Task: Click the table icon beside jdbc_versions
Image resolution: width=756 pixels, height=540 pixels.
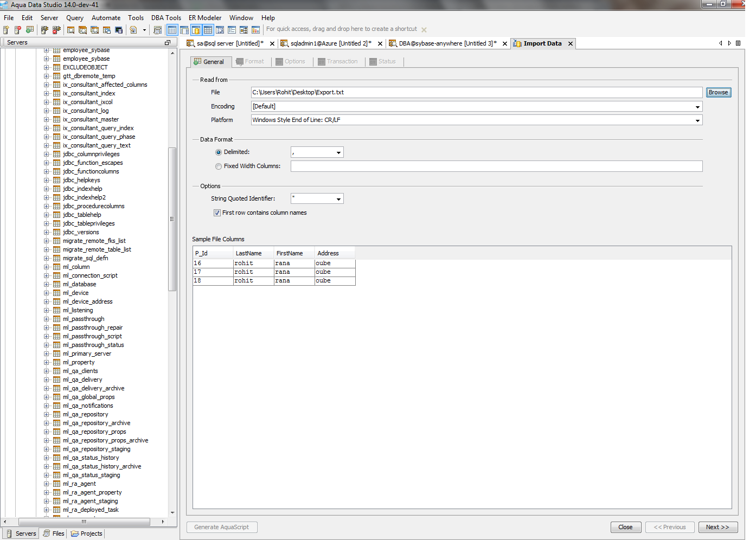Action: coord(56,232)
